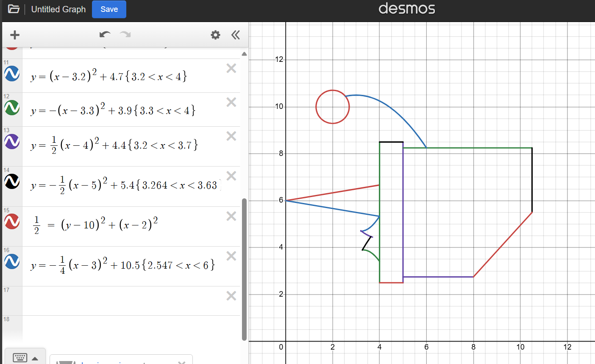Toggle visibility of expression 11 curve

pyautogui.click(x=12, y=74)
